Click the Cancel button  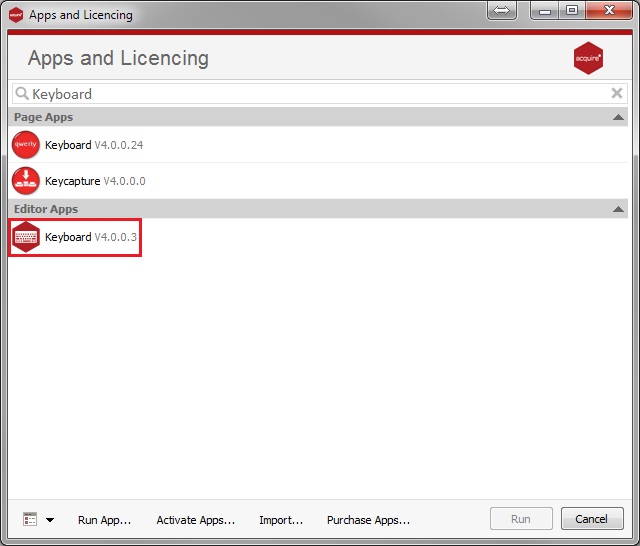pos(592,519)
